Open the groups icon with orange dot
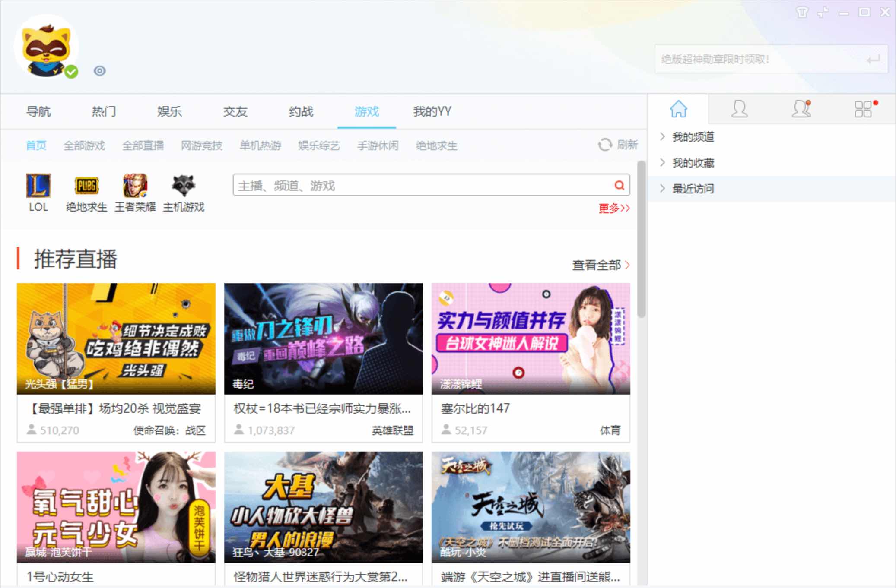This screenshot has width=896, height=588. [801, 109]
